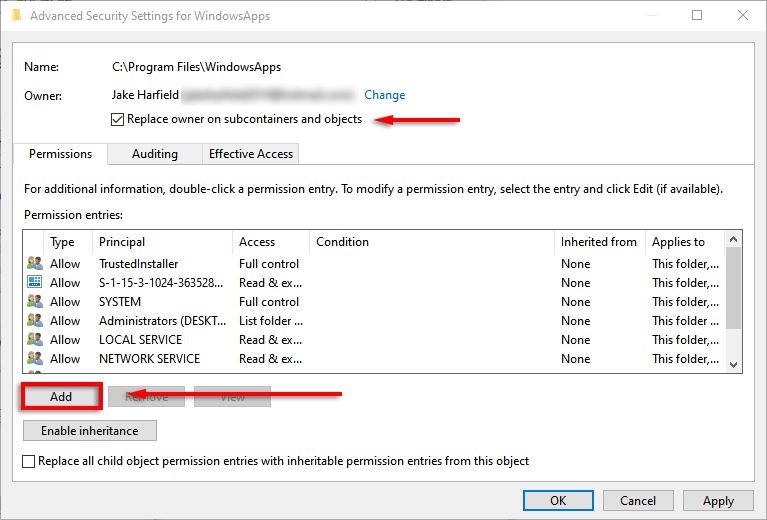
Task: Click the SYSTEM entry user icon
Action: pyautogui.click(x=35, y=302)
